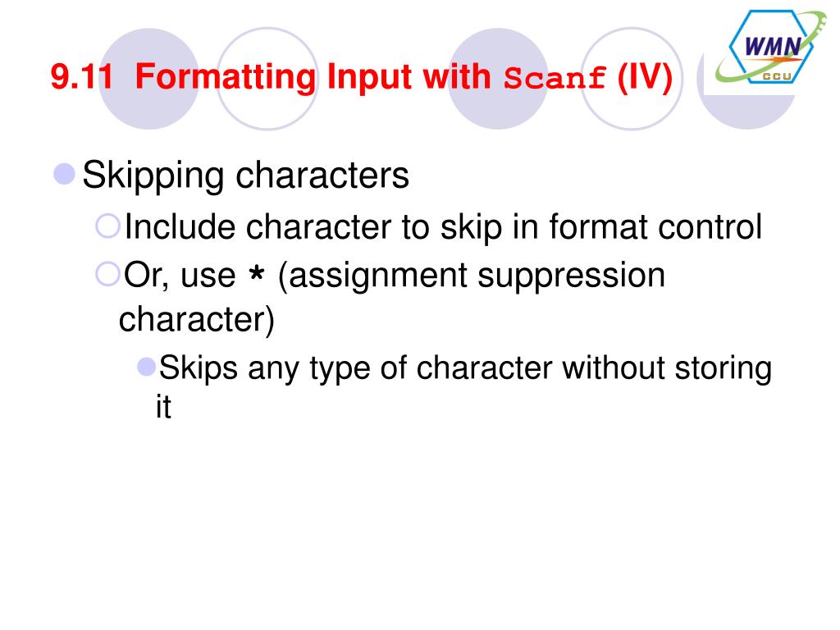
Task: Click the outlined circle behind 'Input'
Action: point(267,78)
